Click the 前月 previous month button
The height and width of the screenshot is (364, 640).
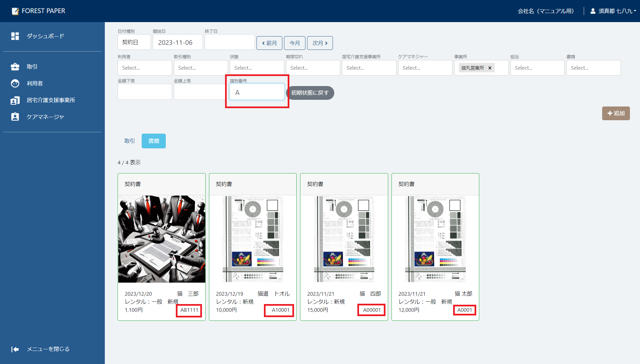[269, 43]
